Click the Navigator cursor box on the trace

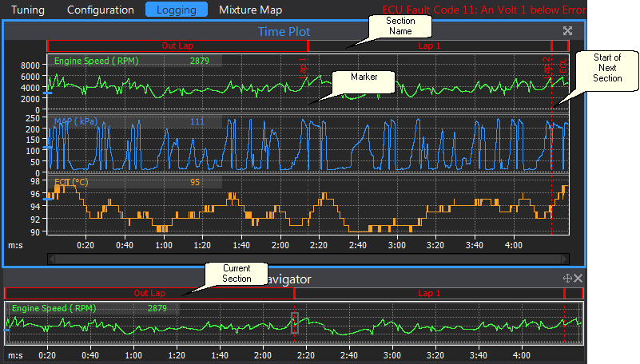pyautogui.click(x=295, y=322)
